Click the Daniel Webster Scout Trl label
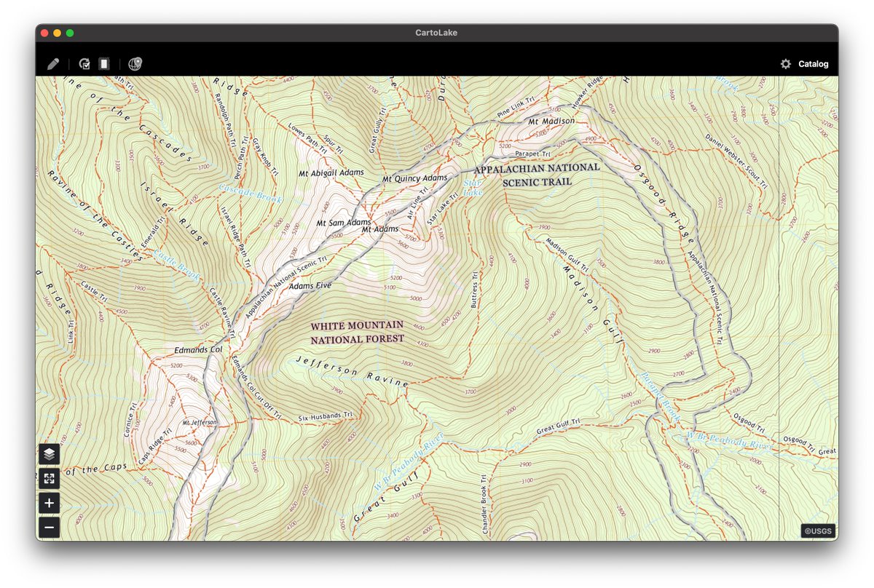Viewport: 874px width, 588px height. click(x=736, y=162)
